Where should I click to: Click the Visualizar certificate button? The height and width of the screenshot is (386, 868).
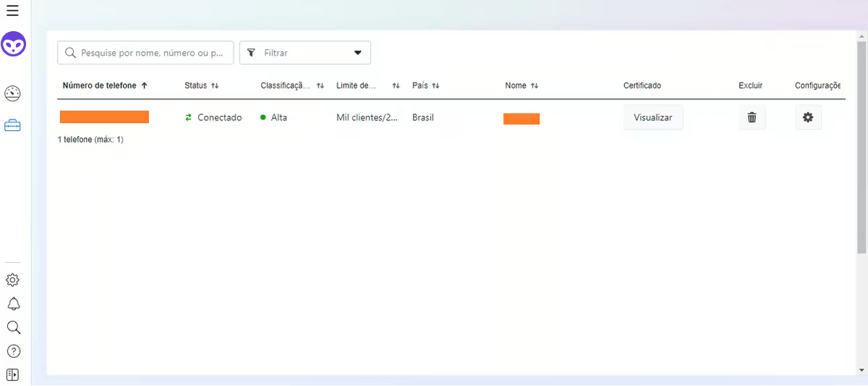pos(653,117)
